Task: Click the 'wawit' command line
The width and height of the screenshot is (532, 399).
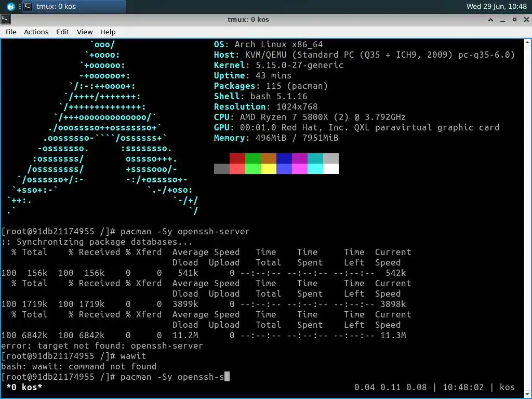Action: coord(74,356)
